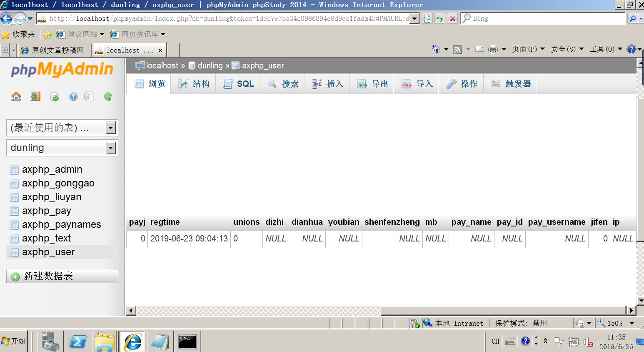
Task: Open the 触发器 tab
Action: tap(510, 84)
